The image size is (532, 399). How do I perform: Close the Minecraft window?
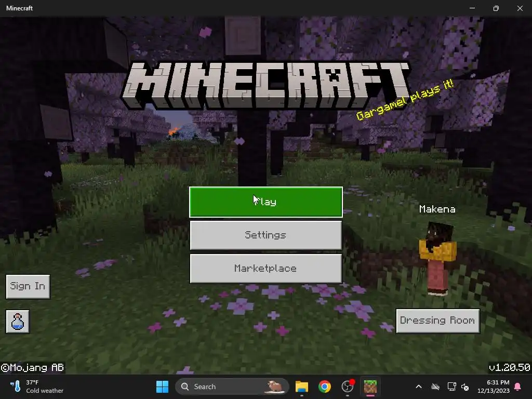point(520,8)
